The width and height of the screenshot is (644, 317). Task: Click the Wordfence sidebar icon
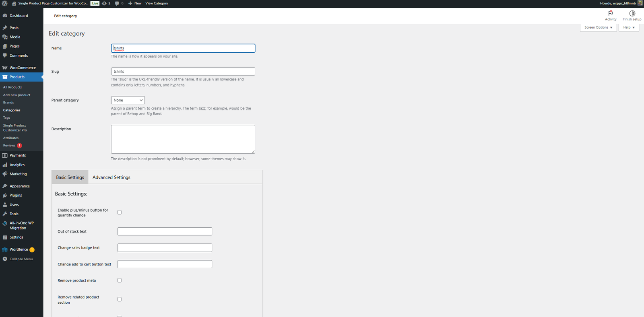coord(5,249)
